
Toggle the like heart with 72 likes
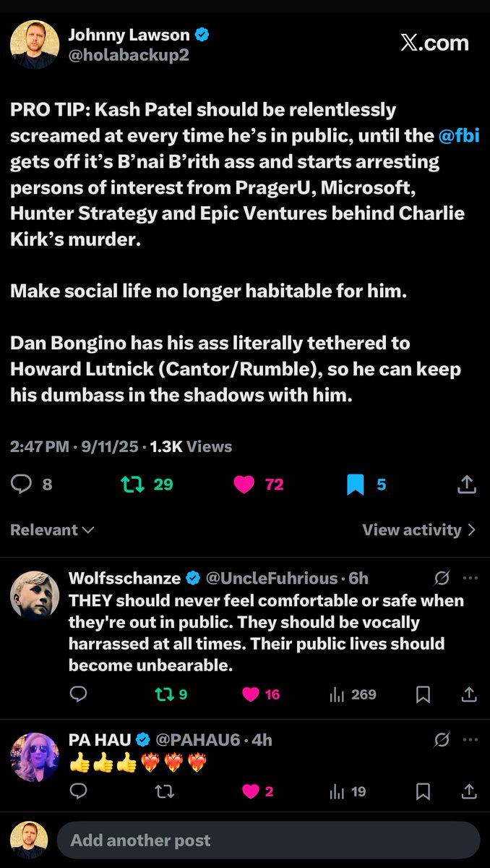tap(244, 484)
